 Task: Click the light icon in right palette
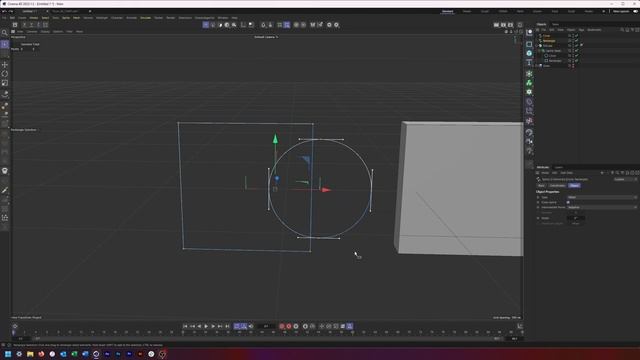(529, 151)
